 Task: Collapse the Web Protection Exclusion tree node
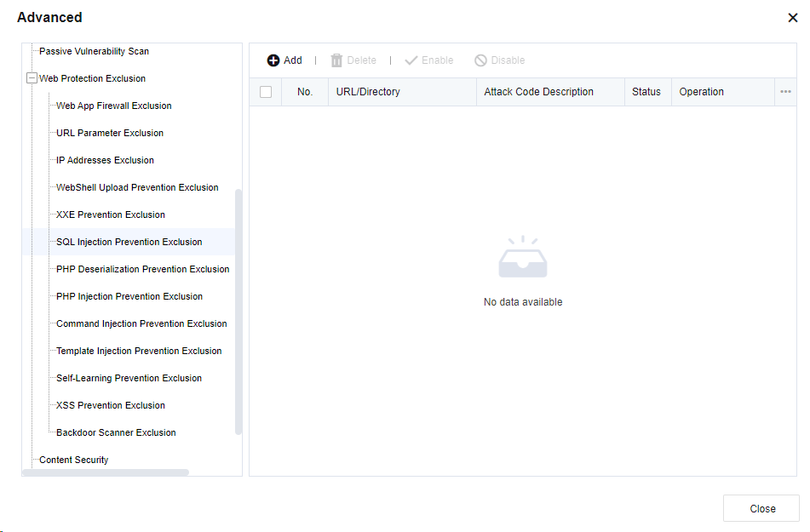click(x=32, y=78)
